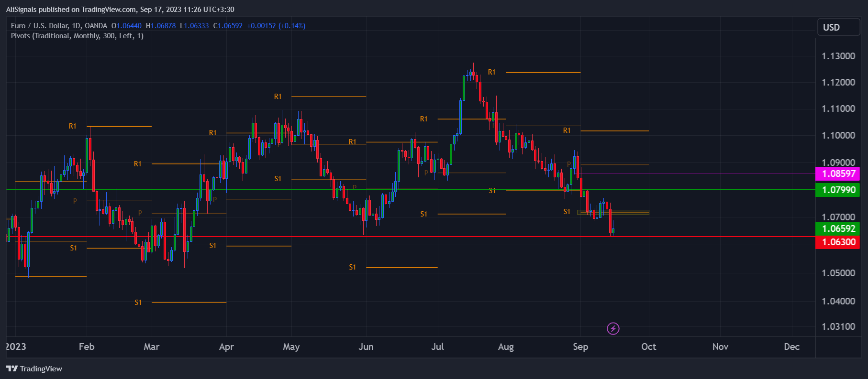
Task: Click the highest R1 label in July
Action: [492, 72]
